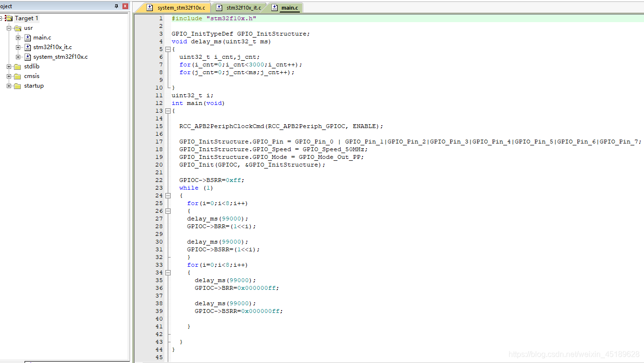The image size is (644, 363).
Task: Click on RCC_APB2PeriphClockCmd call line
Action: tap(281, 126)
